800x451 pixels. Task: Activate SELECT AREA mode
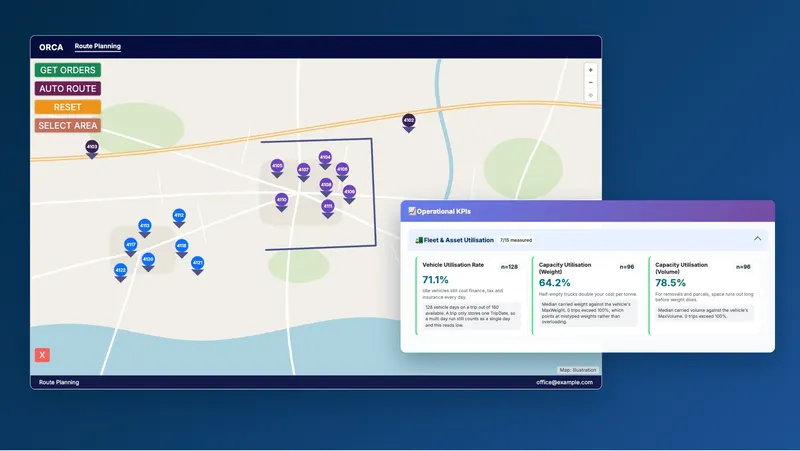(68, 126)
